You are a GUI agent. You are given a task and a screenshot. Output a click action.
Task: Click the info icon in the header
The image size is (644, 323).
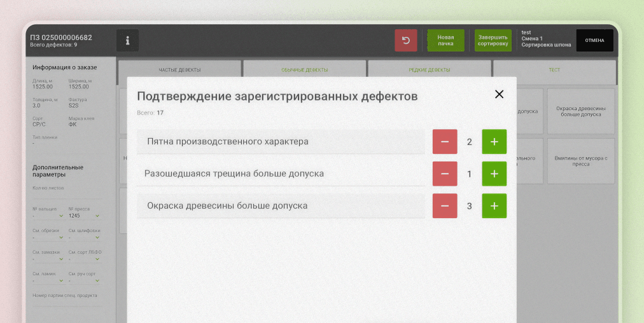pyautogui.click(x=127, y=41)
